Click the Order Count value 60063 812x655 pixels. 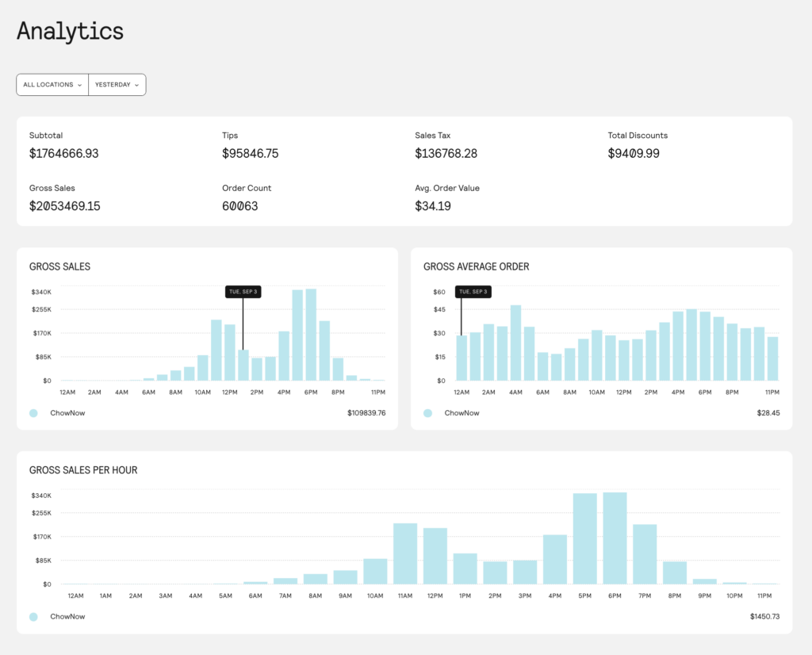240,206
